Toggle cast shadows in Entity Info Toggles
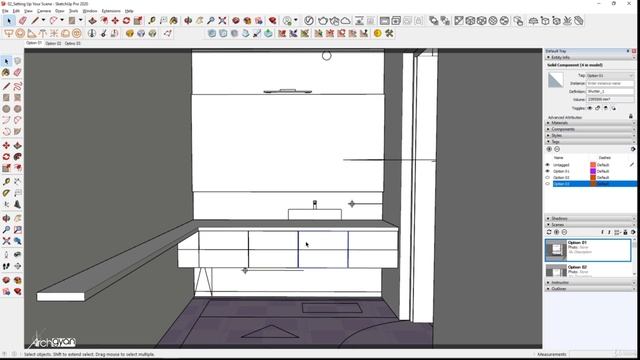Viewport: 640px width, 360px height. (x=613, y=108)
